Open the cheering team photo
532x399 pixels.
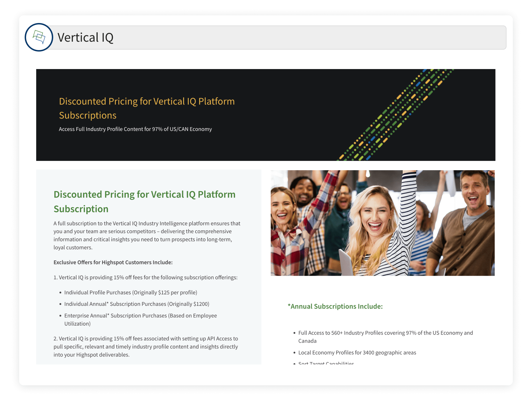pyautogui.click(x=382, y=223)
